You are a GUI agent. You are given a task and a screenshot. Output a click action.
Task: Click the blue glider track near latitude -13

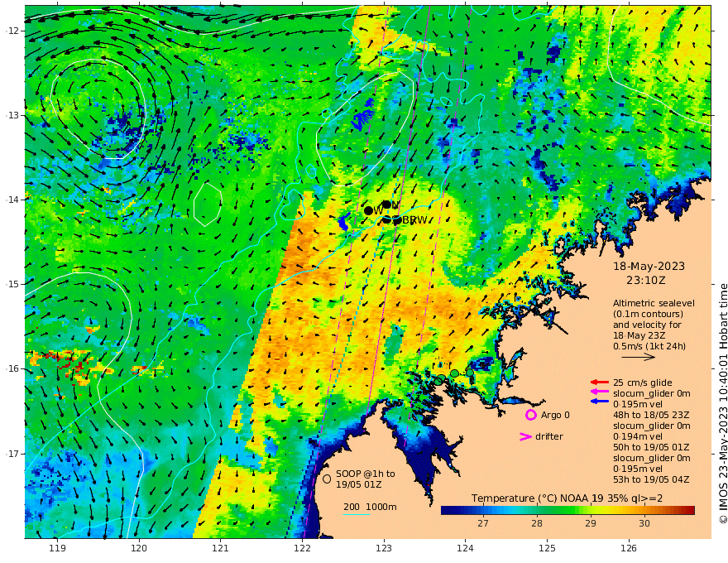pos(363,116)
